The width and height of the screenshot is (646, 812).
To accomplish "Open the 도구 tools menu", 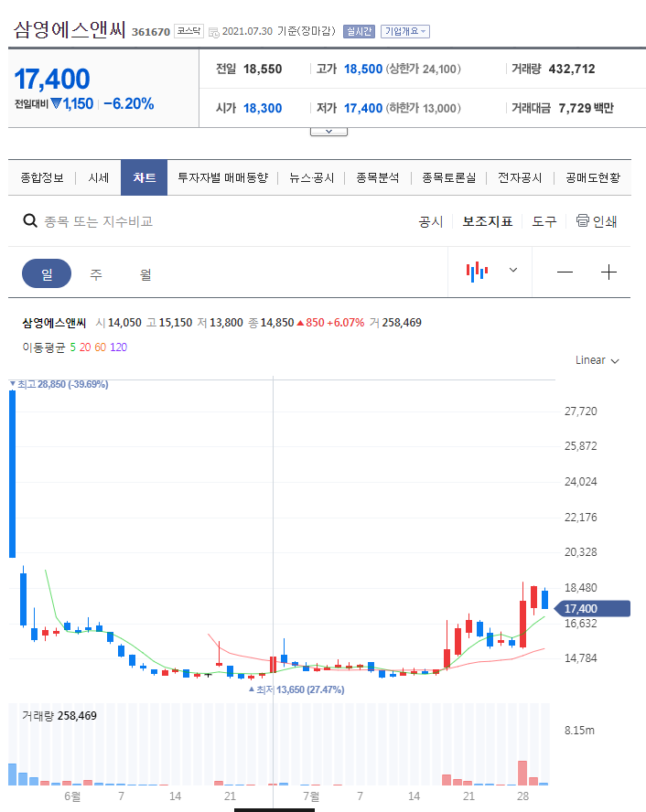I will 544,221.
